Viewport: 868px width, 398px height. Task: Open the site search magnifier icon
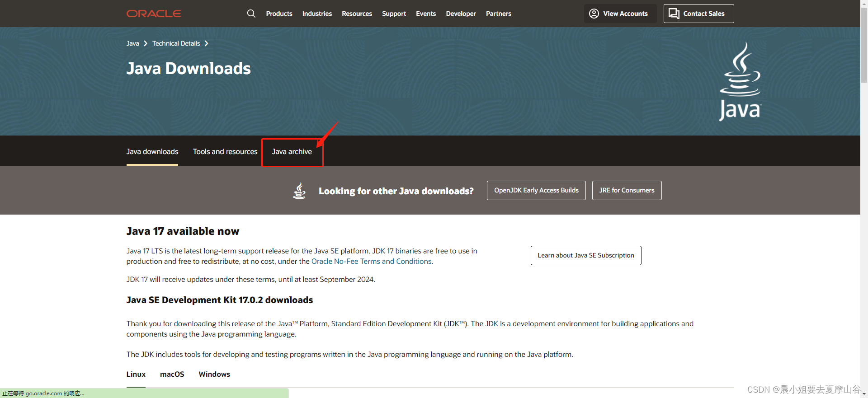(251, 14)
